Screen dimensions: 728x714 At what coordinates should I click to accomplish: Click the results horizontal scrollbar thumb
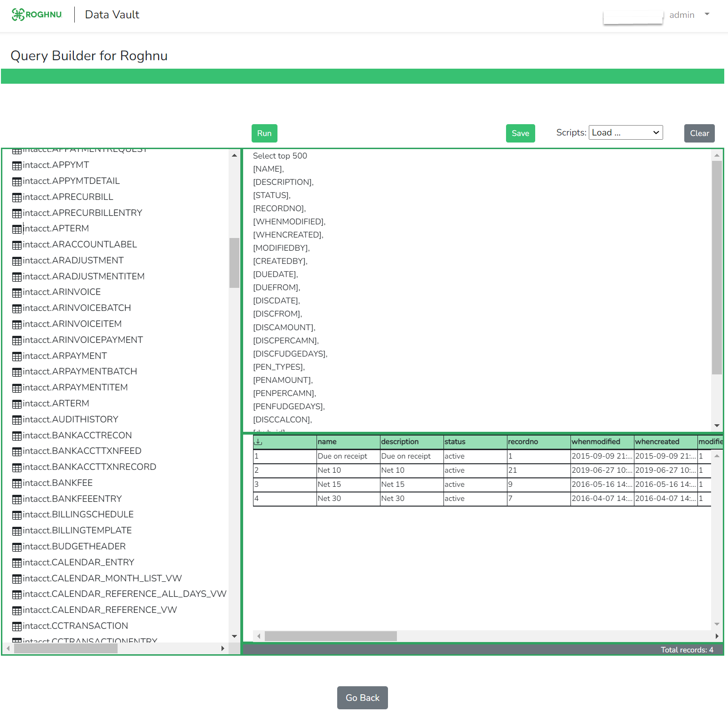[331, 636]
